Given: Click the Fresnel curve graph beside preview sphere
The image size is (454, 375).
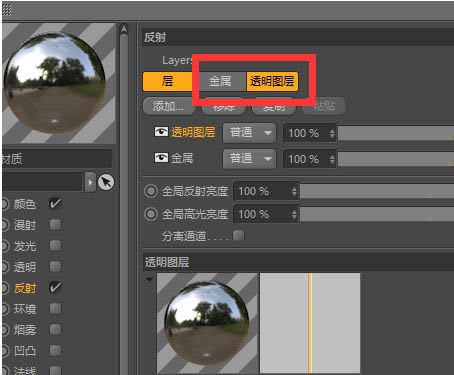Looking at the screenshot, I should [310, 323].
